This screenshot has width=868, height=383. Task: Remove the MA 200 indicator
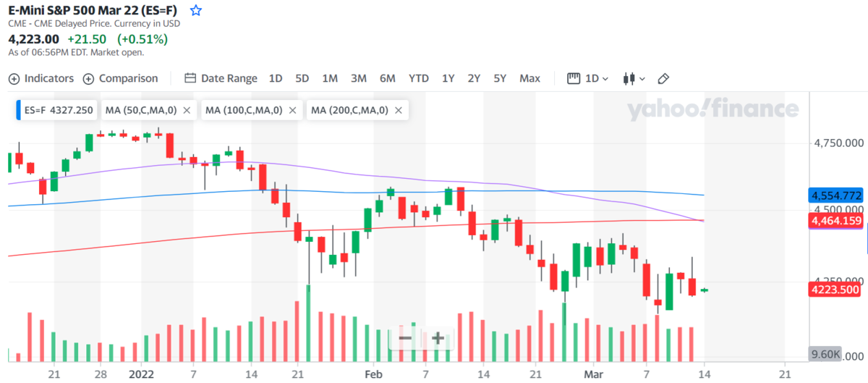399,110
